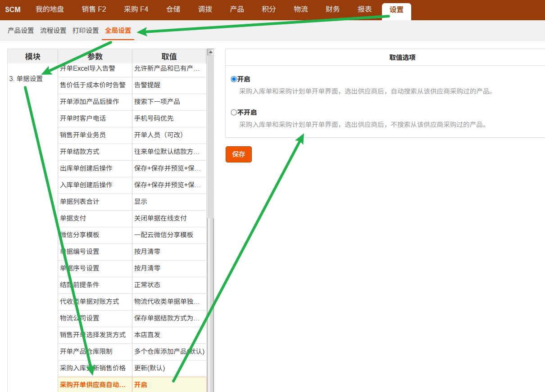Go to 流程设置 sub-tab

click(x=53, y=31)
